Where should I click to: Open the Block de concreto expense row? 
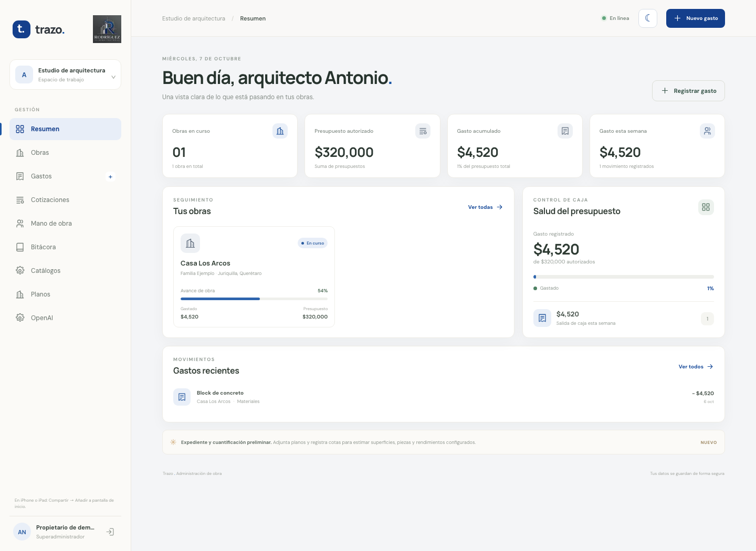[x=444, y=397]
